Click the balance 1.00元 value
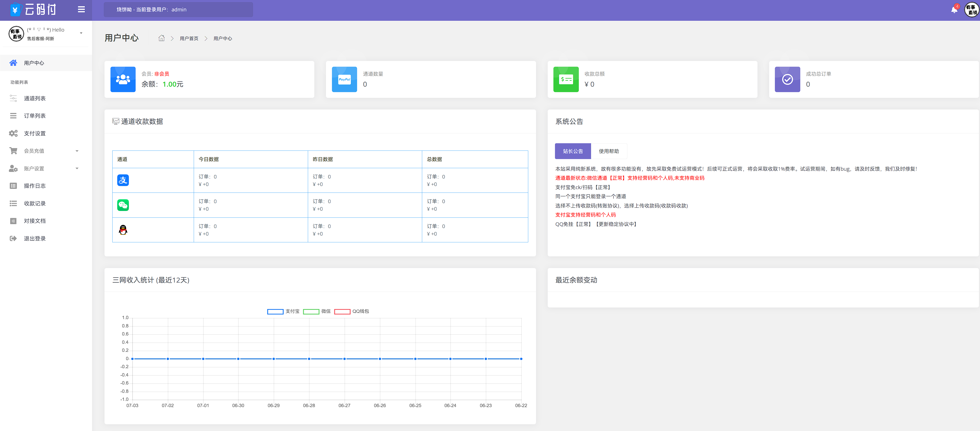The width and height of the screenshot is (980, 431). pos(173,84)
